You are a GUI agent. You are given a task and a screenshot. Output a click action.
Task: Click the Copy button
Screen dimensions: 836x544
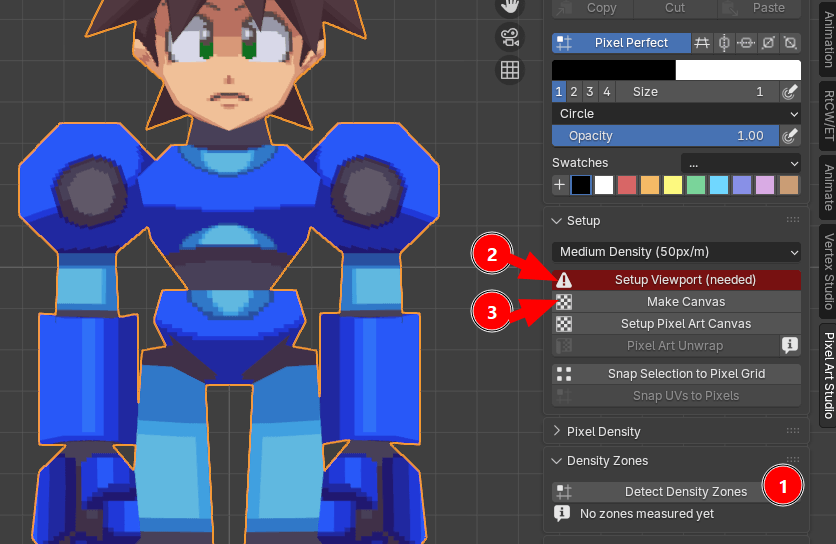coord(592,8)
